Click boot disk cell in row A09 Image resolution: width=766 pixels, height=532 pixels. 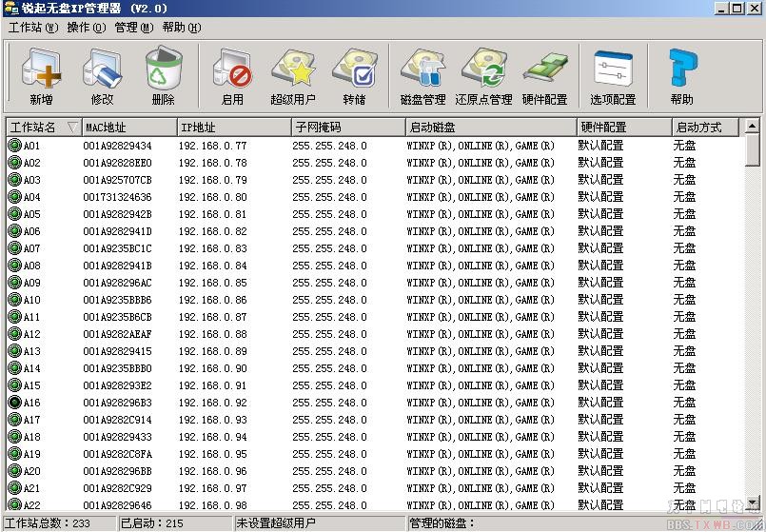pos(481,283)
